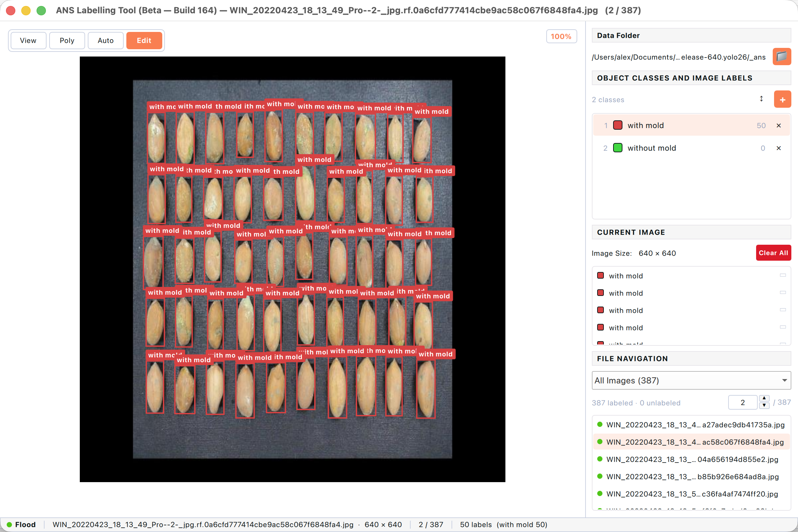
Task: Click the 100% zoom button
Action: 561,36
